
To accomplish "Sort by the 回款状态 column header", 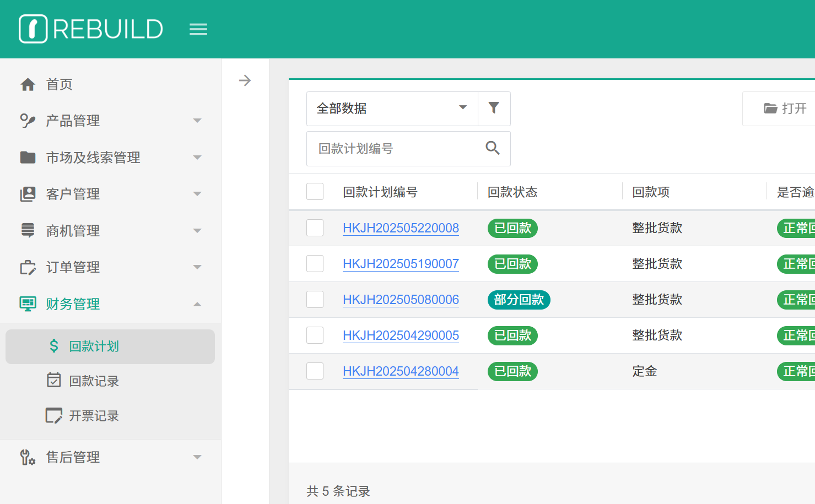I will pyautogui.click(x=512, y=192).
